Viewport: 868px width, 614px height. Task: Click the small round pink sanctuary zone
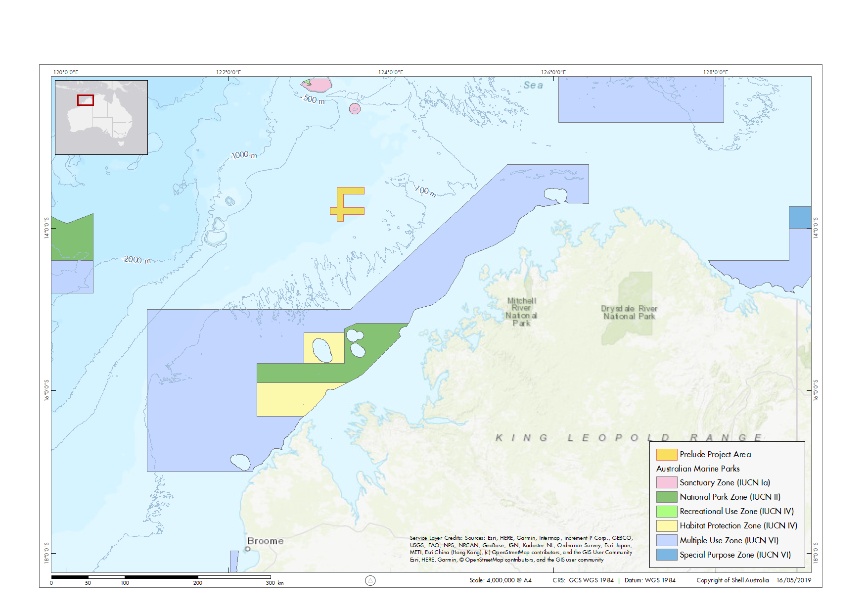(355, 109)
